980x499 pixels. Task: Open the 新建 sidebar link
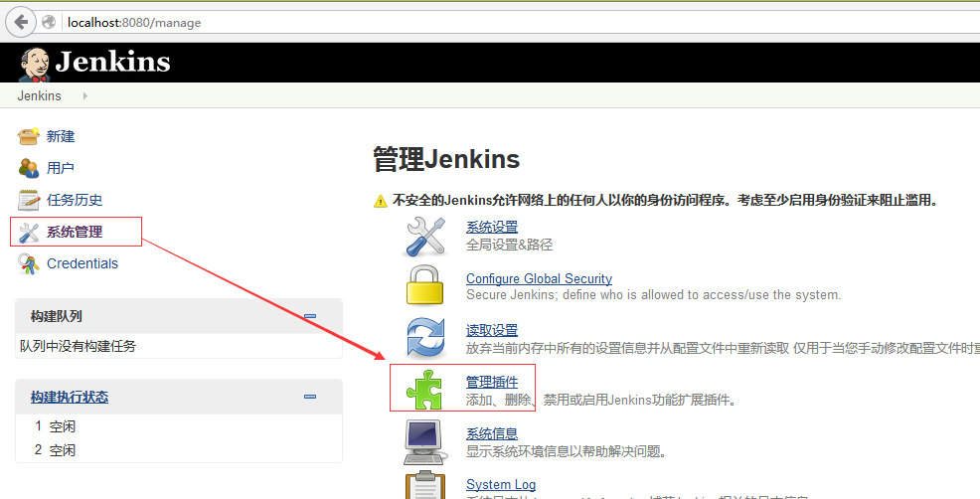[61, 136]
